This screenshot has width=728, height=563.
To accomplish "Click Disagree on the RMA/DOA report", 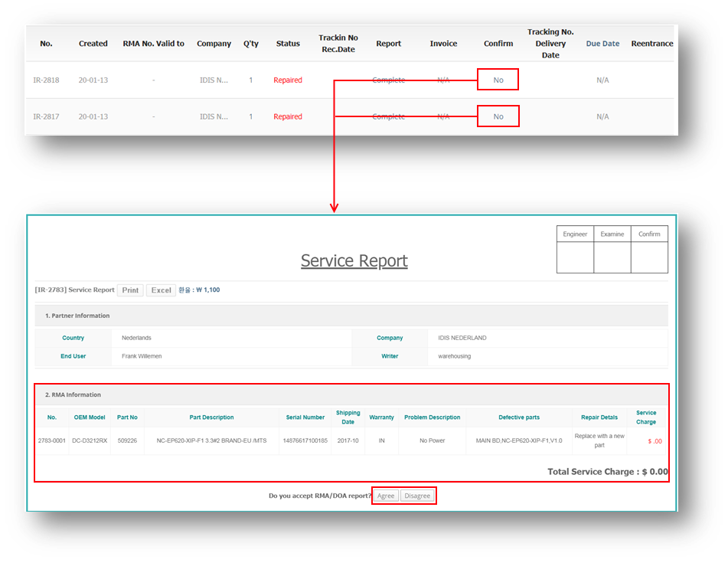I will point(417,496).
